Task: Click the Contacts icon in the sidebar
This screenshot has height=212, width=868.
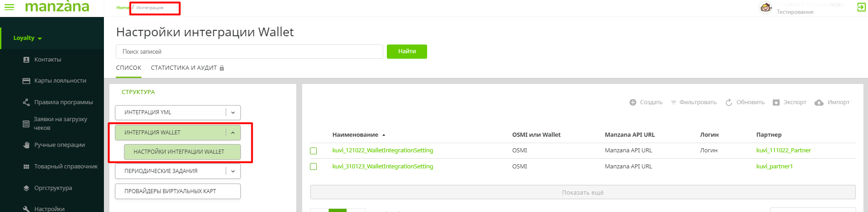Action: tap(26, 60)
